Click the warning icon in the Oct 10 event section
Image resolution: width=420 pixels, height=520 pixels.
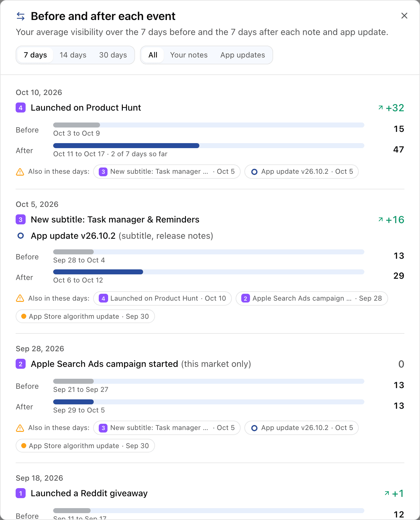(x=20, y=172)
